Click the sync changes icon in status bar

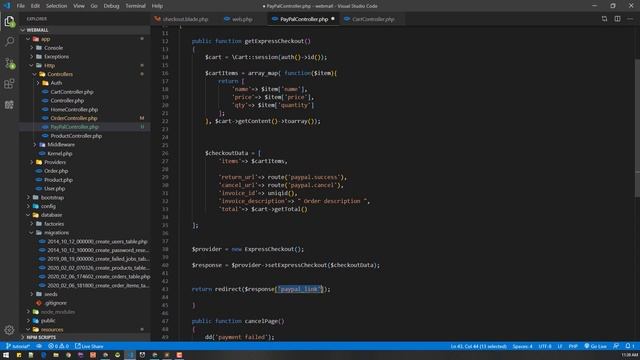39,346
